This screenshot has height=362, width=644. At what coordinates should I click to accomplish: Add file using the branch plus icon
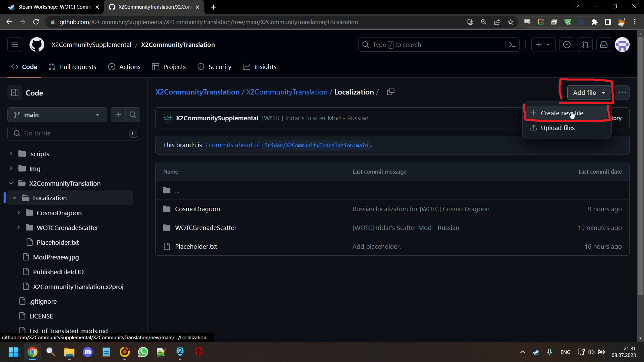point(118,115)
